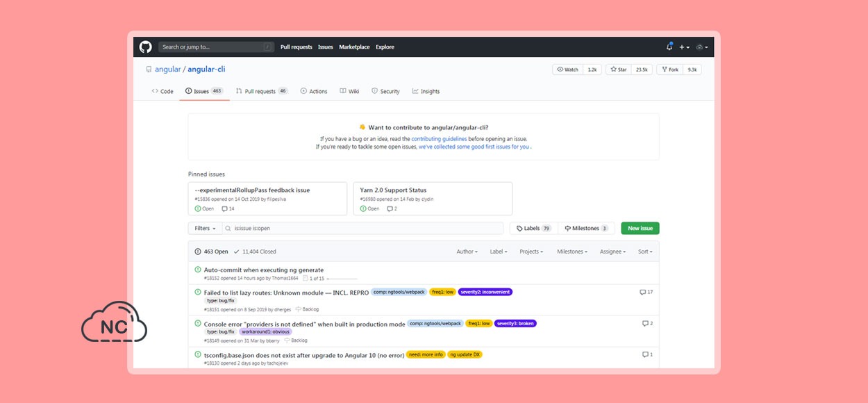Viewport: 868px width, 403px height.
Task: Expand the Projects filter dropdown
Action: pos(531,252)
